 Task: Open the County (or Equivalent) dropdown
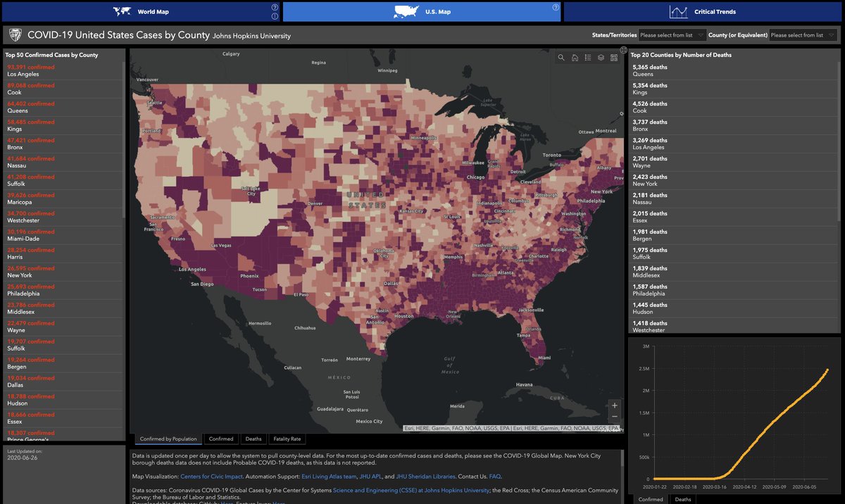803,35
